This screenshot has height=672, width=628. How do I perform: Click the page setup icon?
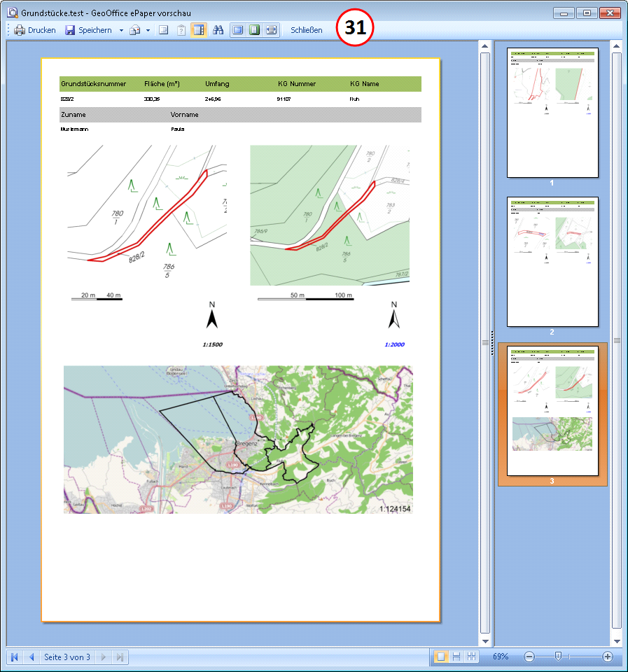coord(162,29)
